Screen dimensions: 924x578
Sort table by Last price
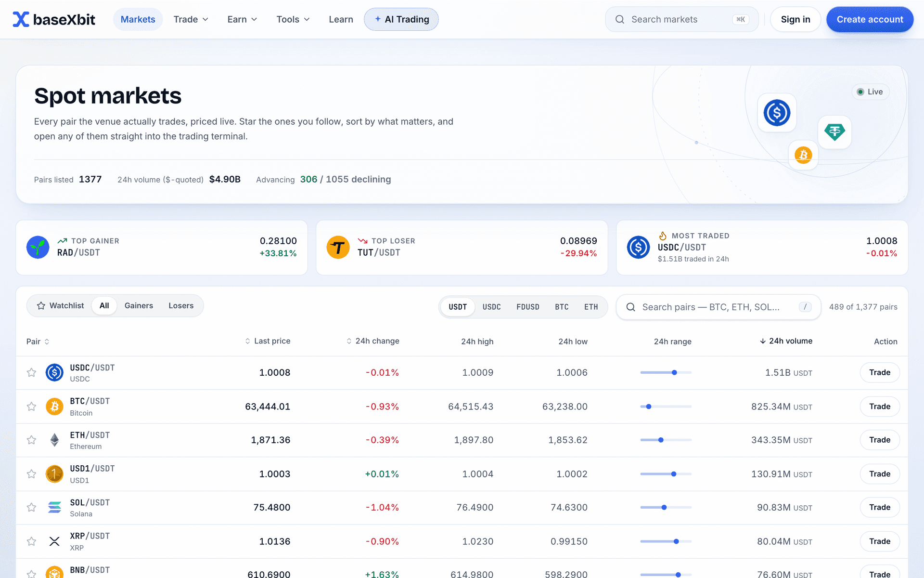click(268, 341)
